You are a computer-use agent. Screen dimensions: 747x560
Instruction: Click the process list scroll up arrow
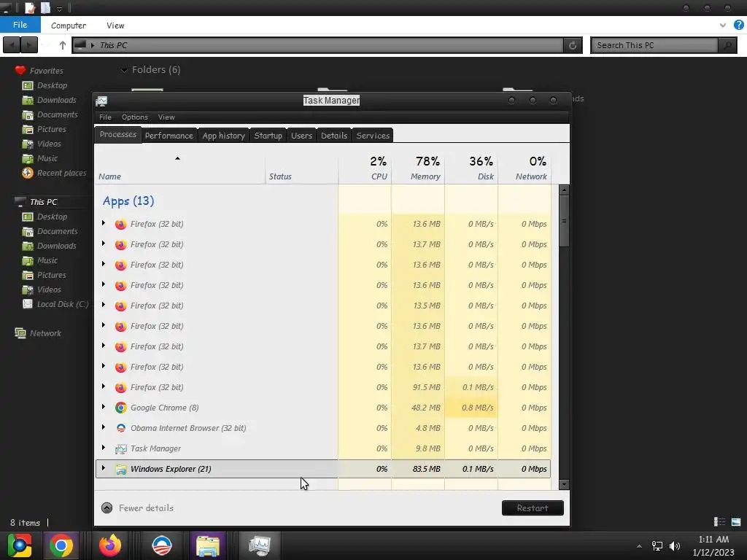point(564,190)
